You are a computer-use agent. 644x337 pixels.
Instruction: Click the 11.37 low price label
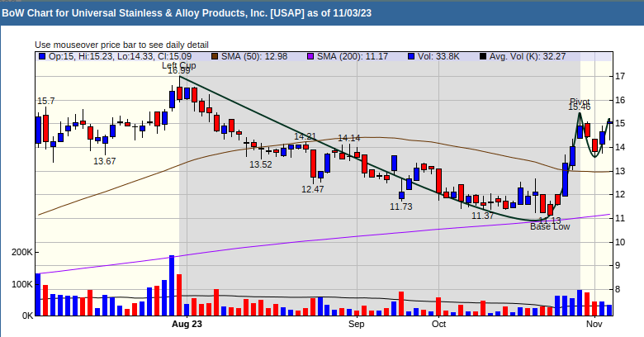click(482, 216)
